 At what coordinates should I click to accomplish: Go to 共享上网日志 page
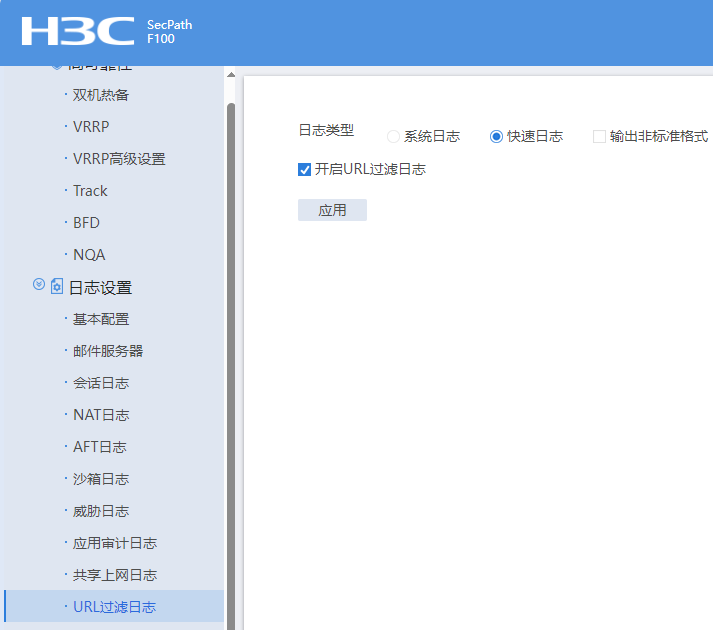(115, 575)
